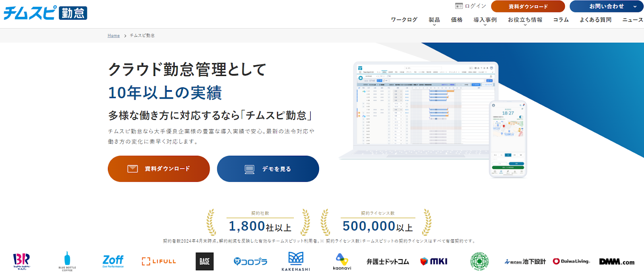Click the チムスピ勤怠 site logo
Screen dimensions: 644x276
point(45,13)
